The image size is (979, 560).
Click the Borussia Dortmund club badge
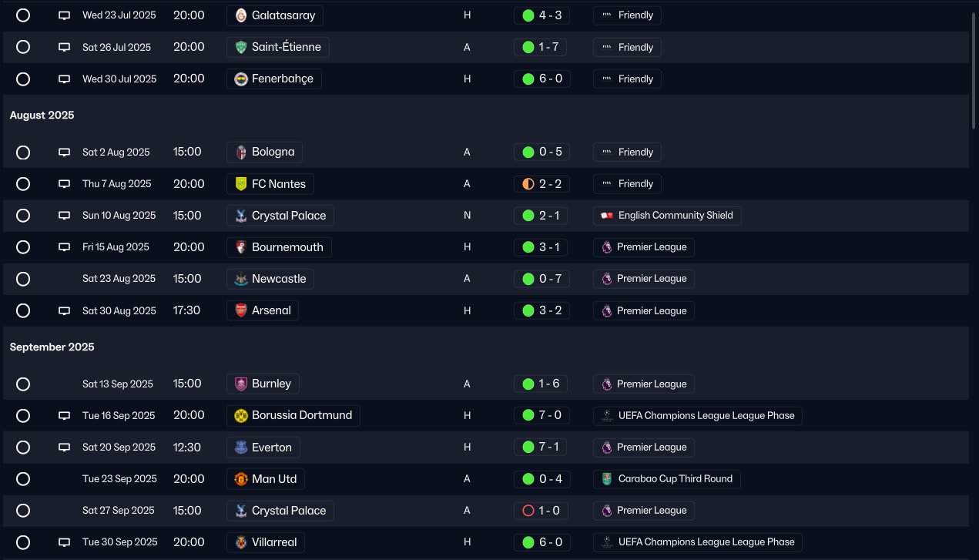click(241, 415)
